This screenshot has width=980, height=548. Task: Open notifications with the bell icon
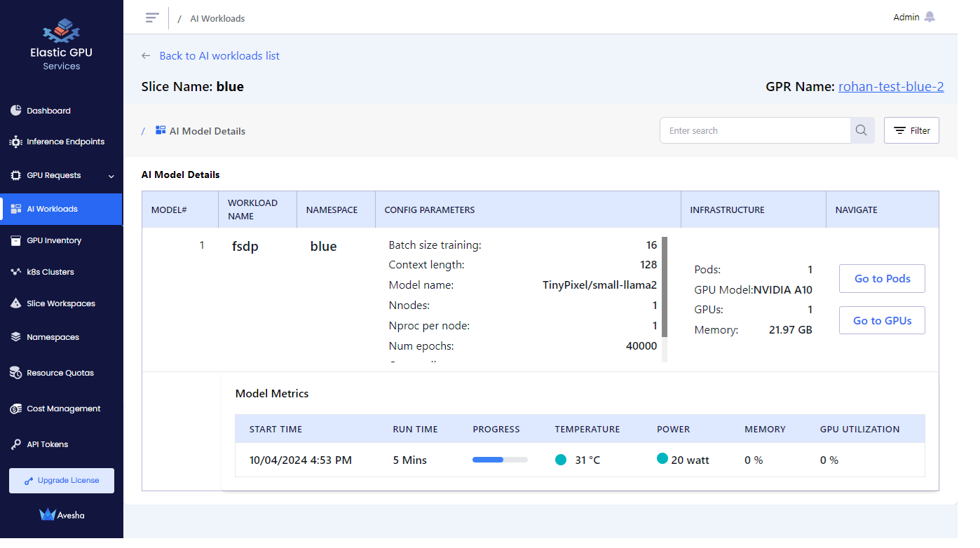[x=930, y=17]
